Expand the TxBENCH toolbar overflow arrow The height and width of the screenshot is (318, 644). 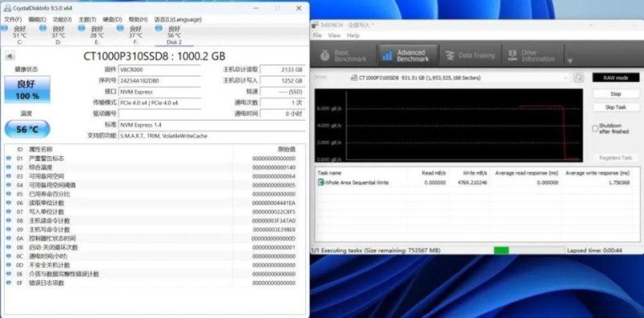pos(570,61)
